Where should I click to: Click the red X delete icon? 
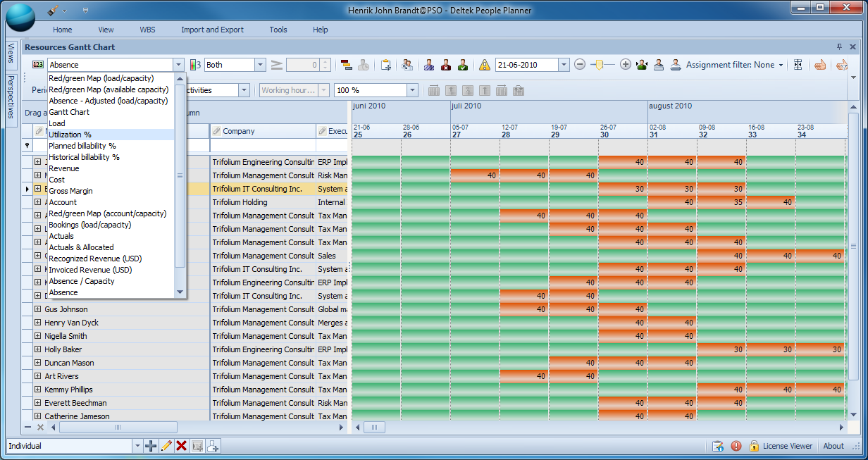[x=181, y=446]
